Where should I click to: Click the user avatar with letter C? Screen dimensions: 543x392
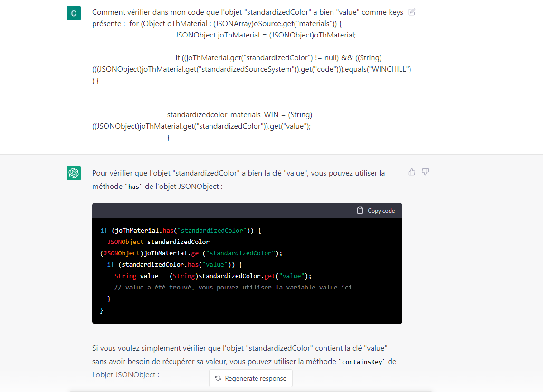point(74,13)
